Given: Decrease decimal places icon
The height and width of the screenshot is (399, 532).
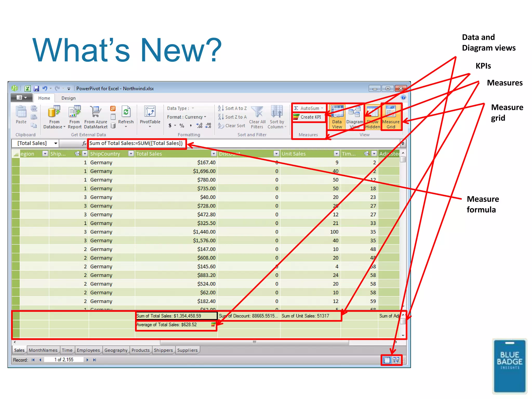Looking at the screenshot, I should coord(208,126).
